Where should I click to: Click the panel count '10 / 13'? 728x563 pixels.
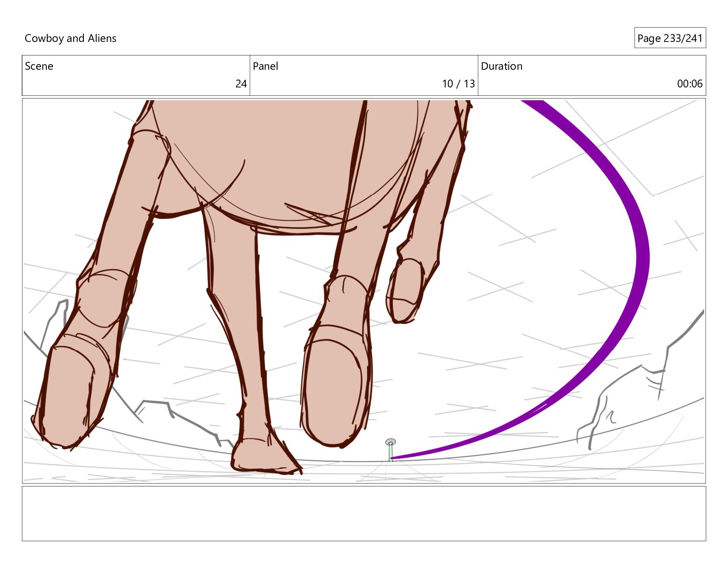[458, 84]
